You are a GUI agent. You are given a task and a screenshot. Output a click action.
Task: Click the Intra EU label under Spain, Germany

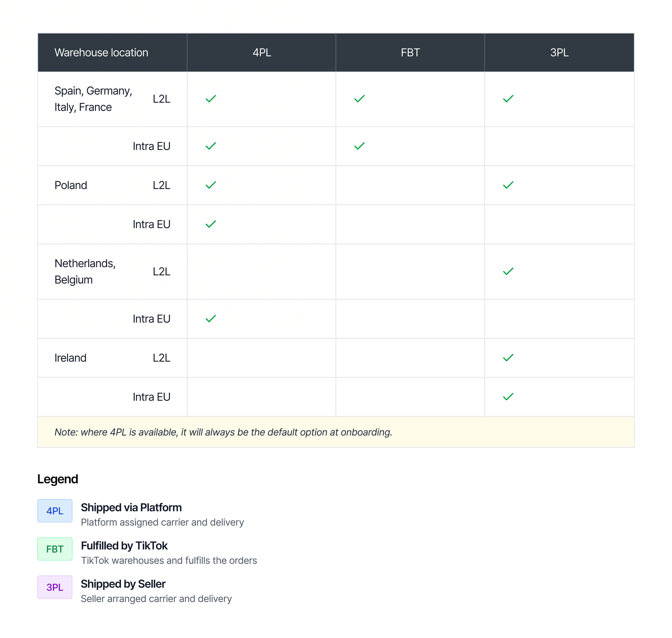[151, 146]
